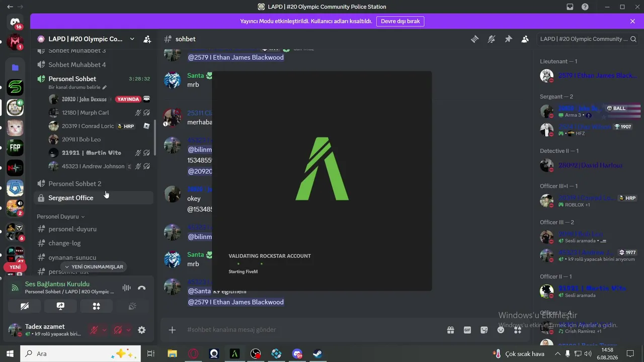This screenshot has width=644, height=362.
Task: Show hidden system tray icons chevron
Action: click(x=557, y=353)
